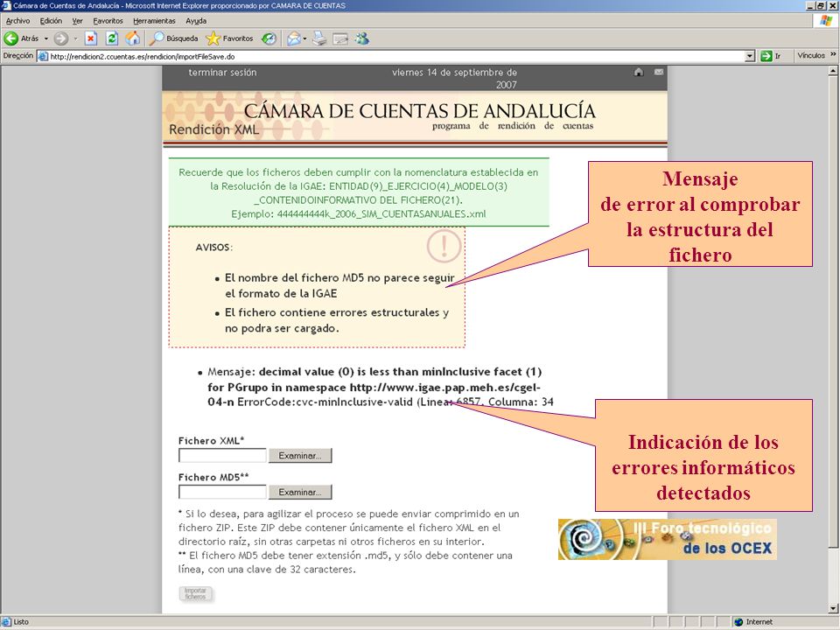Viewport: 840px width, 630px height.
Task: Expand the address bar dropdown arrow
Action: (x=750, y=56)
